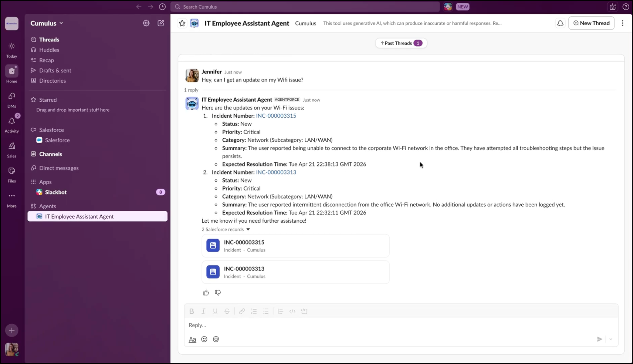
Task: Open the sidebar settings gear
Action: tap(146, 23)
